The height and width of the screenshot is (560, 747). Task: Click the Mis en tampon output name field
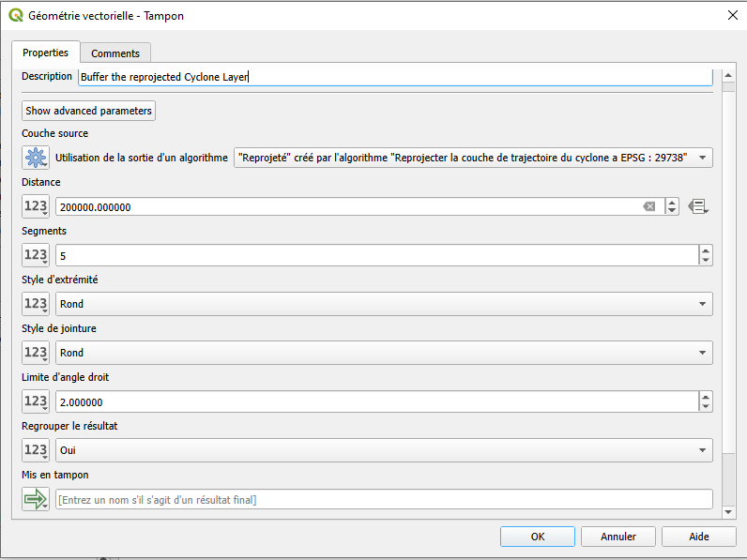384,499
